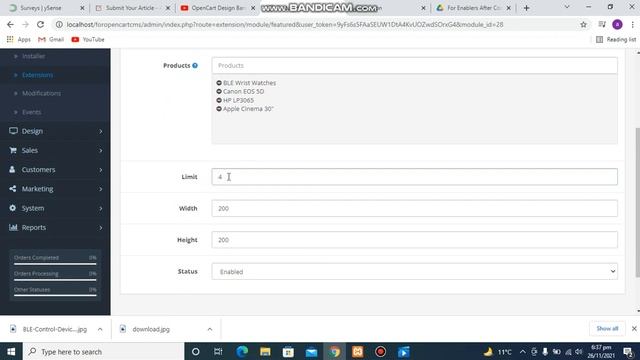Image resolution: width=640 pixels, height=360 pixels.
Task: Open the Chrome profile avatar
Action: (x=617, y=24)
